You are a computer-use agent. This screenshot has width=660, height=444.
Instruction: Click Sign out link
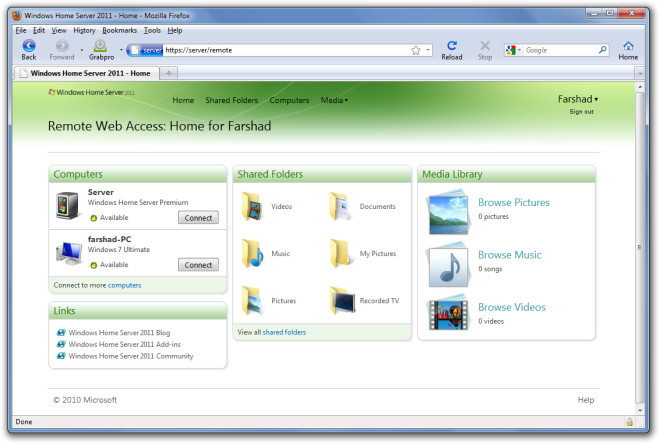click(x=581, y=112)
